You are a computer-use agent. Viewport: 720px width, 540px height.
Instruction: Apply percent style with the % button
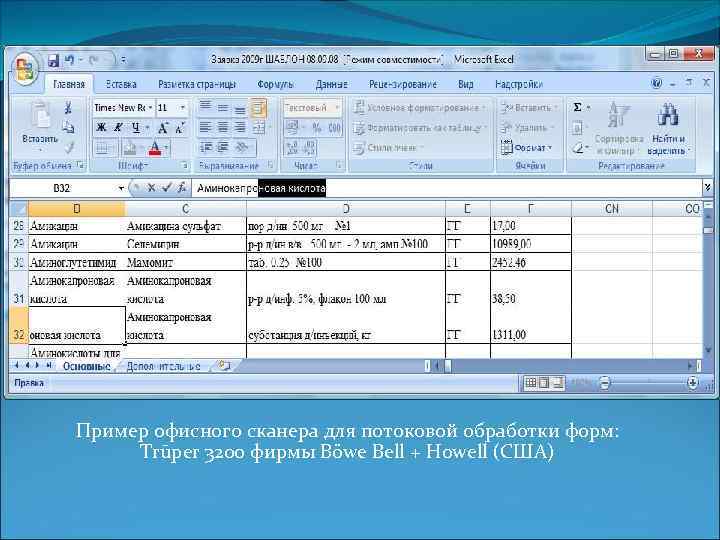(316, 127)
